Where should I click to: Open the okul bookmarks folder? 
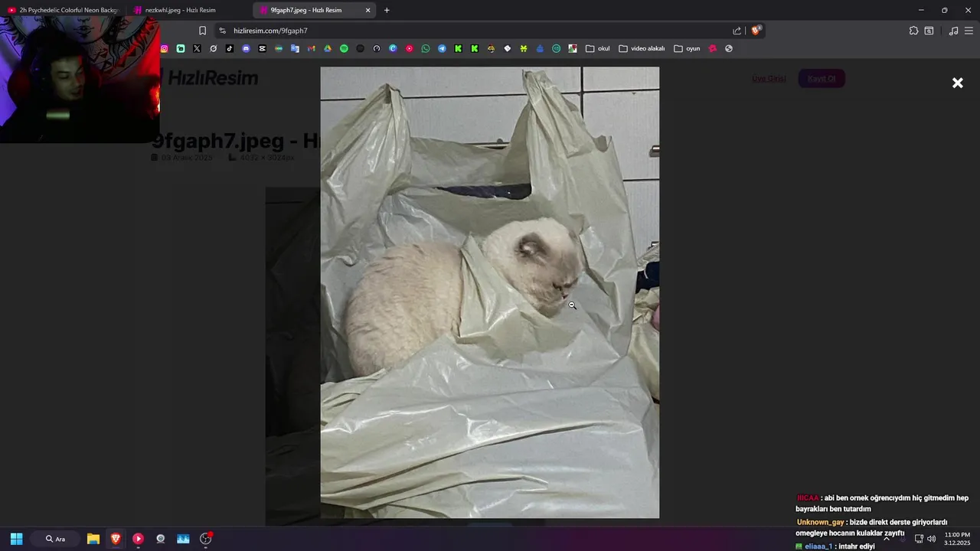[598, 48]
